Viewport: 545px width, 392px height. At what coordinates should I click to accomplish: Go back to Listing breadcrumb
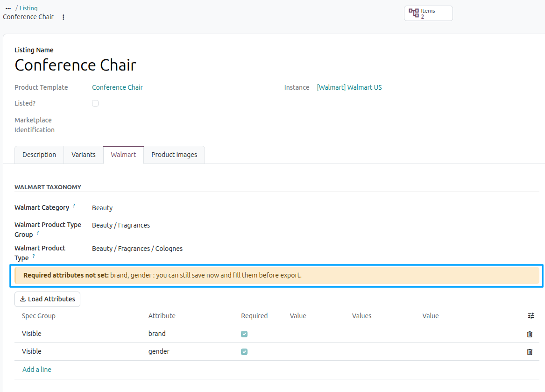[28, 8]
